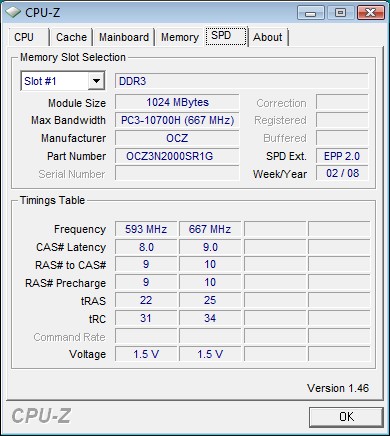Click the Part Number field OCZ3N2000SR1G
This screenshot has width=390, height=436.
point(177,156)
